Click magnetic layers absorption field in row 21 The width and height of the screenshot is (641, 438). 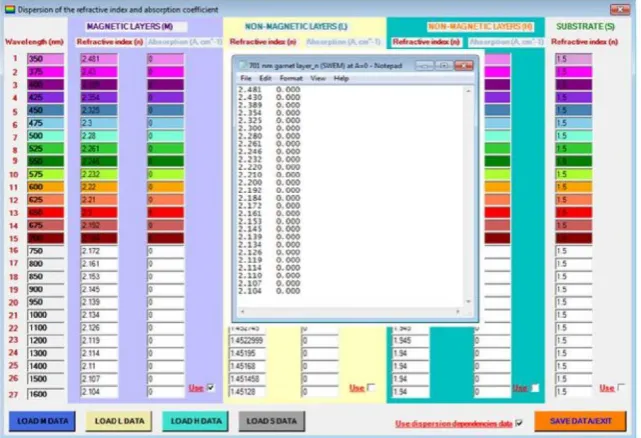click(166, 315)
